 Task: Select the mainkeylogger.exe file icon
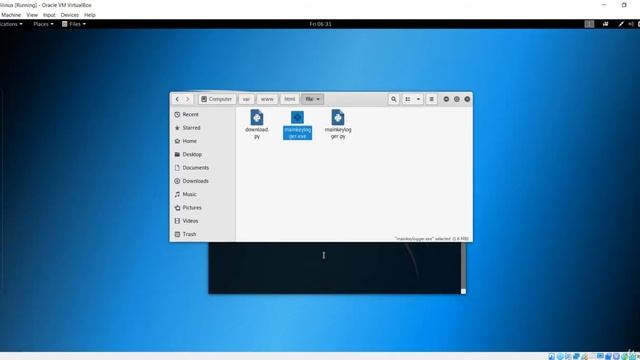pos(298,118)
